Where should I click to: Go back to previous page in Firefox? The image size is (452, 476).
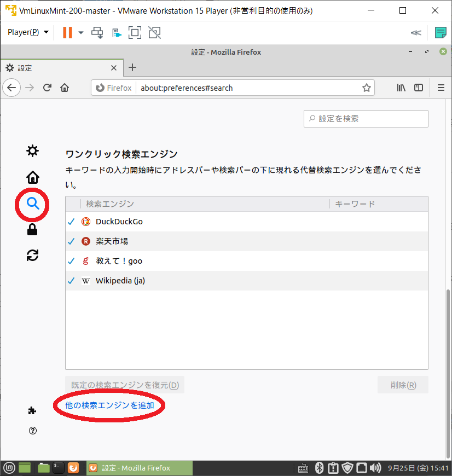click(11, 88)
